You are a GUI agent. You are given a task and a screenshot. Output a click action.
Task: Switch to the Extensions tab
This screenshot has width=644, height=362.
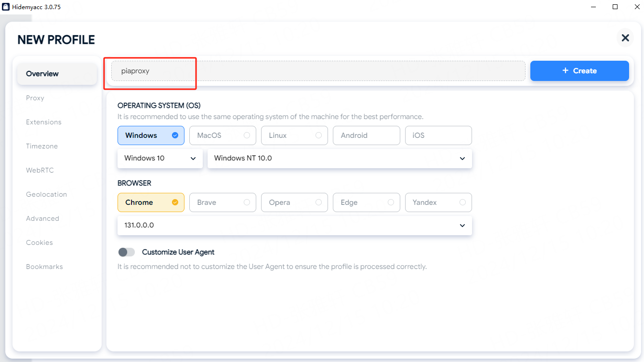coord(44,122)
